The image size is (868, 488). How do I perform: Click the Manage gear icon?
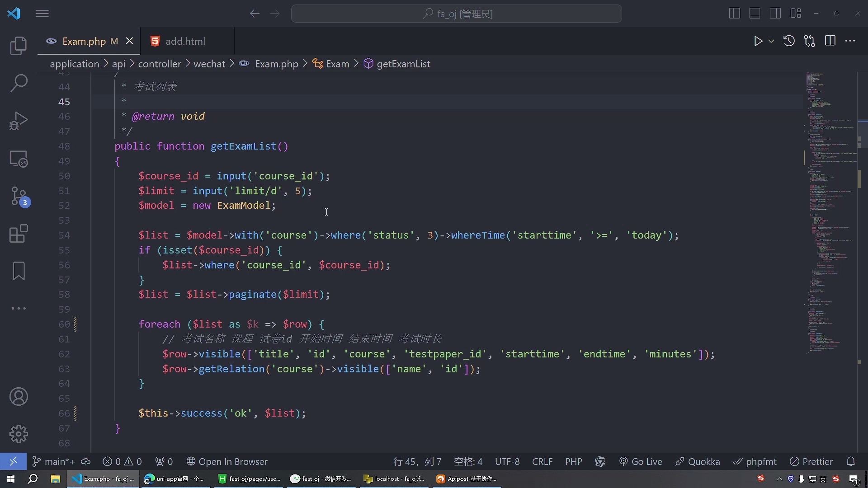(x=19, y=434)
